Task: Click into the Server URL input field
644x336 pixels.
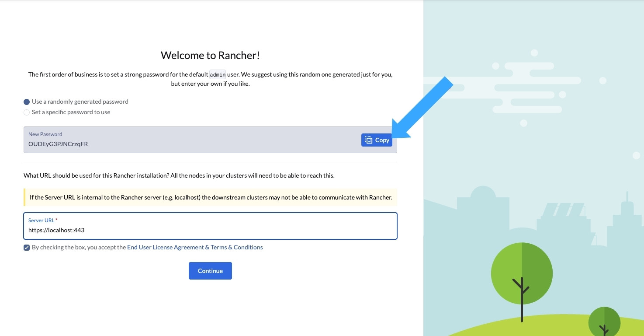Action: tap(210, 230)
